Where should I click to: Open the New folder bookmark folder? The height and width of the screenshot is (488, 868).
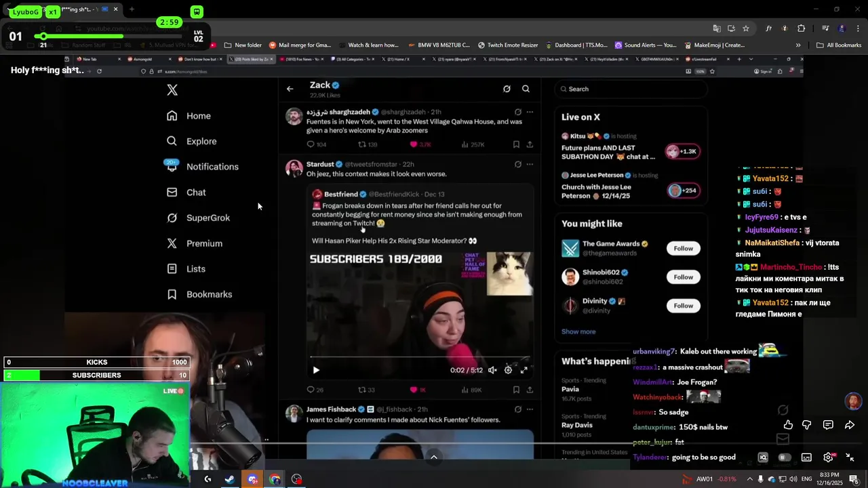click(x=243, y=45)
